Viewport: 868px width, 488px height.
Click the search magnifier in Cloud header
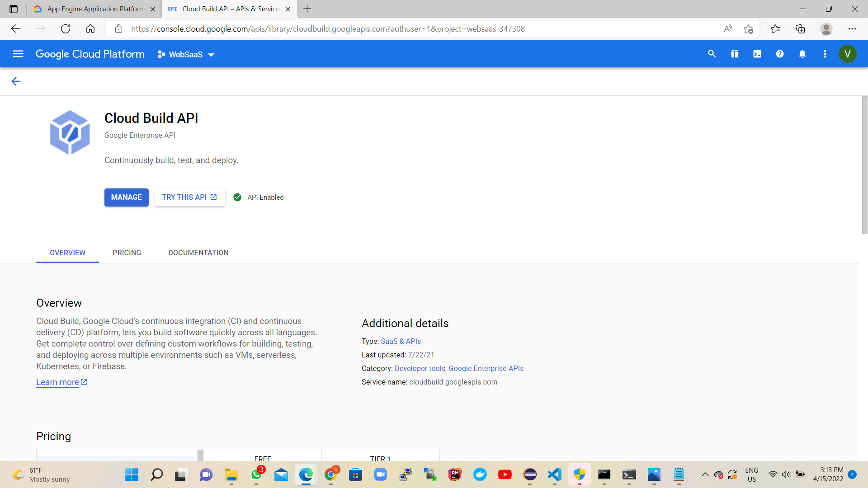pyautogui.click(x=712, y=54)
